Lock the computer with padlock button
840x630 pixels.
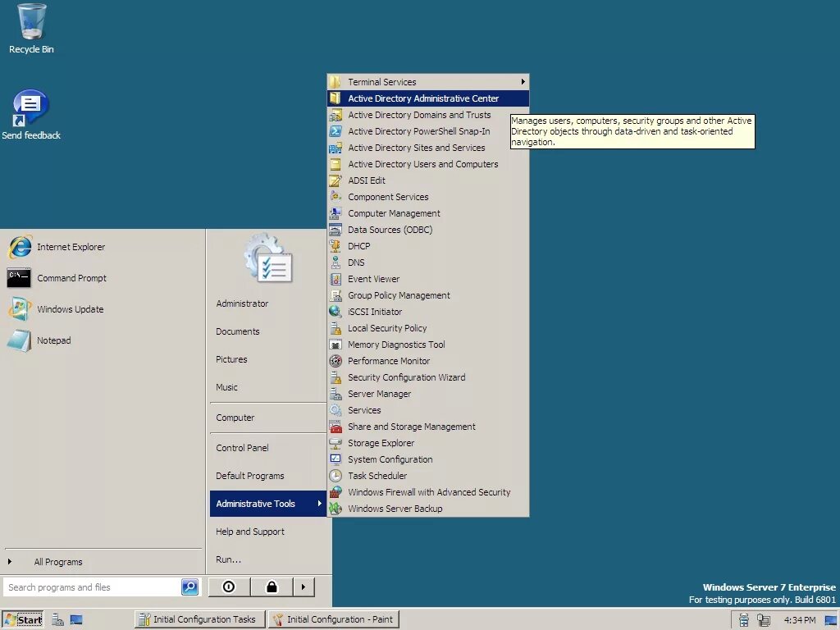coord(272,587)
